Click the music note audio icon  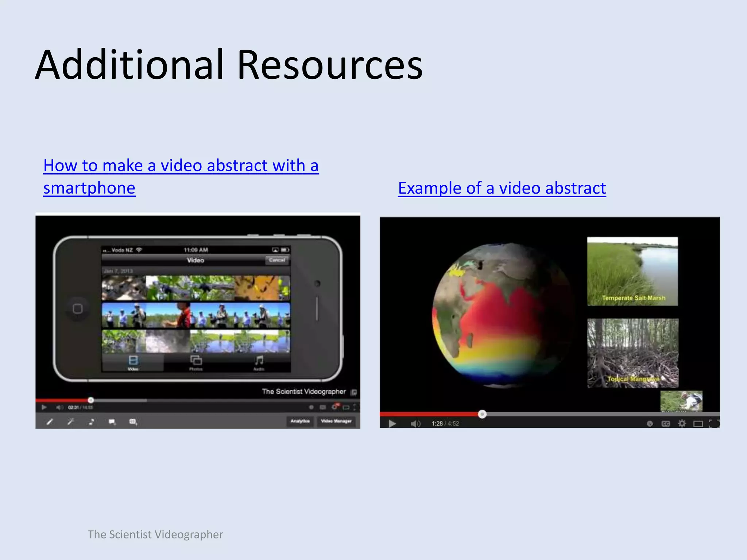pos(92,422)
